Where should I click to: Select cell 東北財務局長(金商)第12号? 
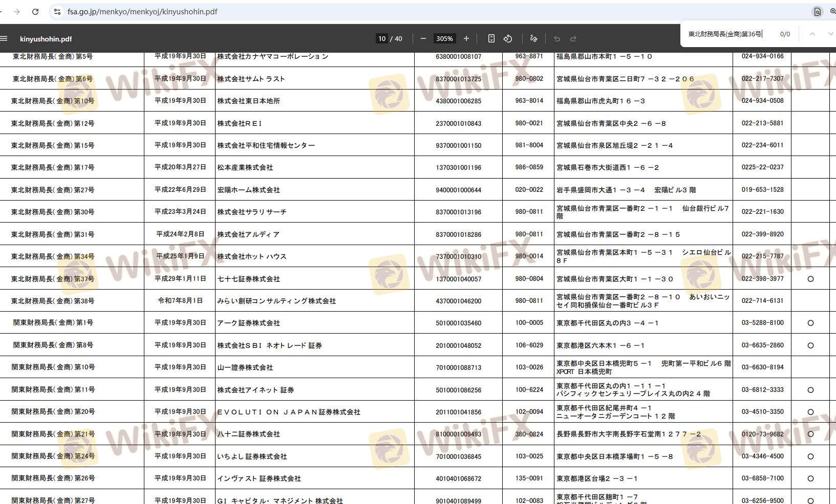pyautogui.click(x=53, y=123)
